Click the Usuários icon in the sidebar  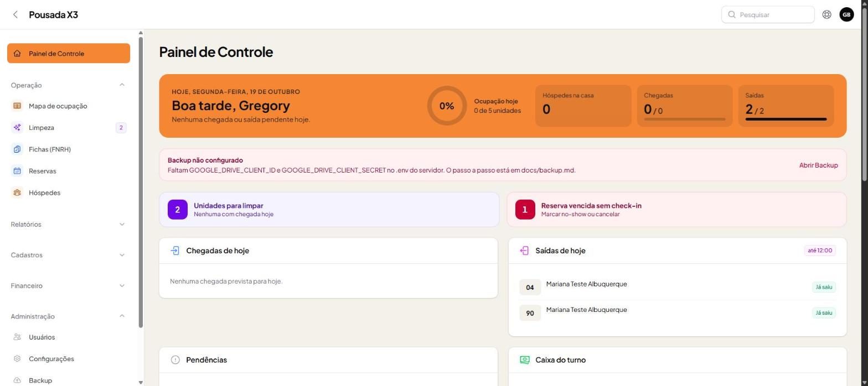point(17,337)
